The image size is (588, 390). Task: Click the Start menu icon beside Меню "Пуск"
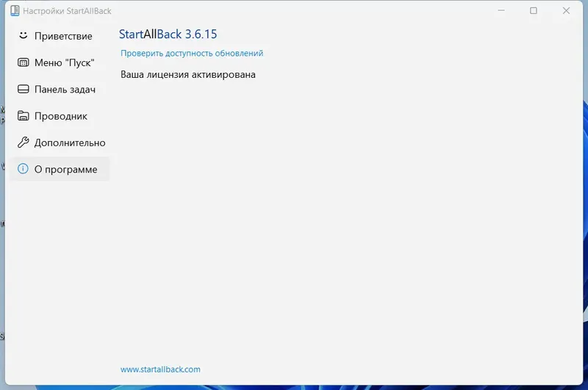[24, 62]
